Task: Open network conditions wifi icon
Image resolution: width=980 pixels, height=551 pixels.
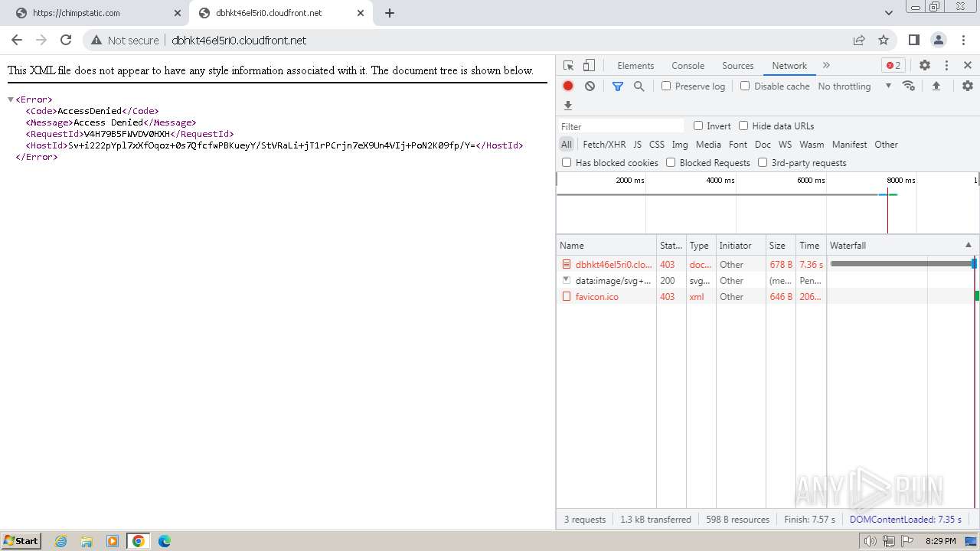Action: click(x=909, y=86)
